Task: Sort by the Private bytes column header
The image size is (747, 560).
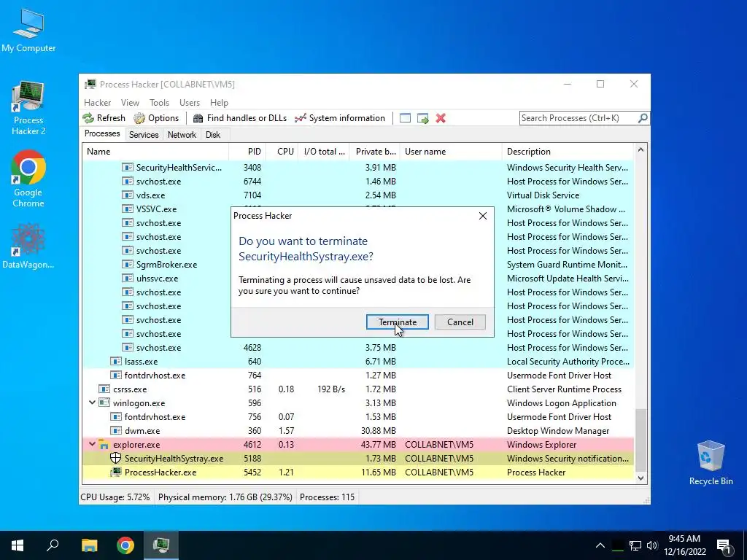Action: point(374,152)
